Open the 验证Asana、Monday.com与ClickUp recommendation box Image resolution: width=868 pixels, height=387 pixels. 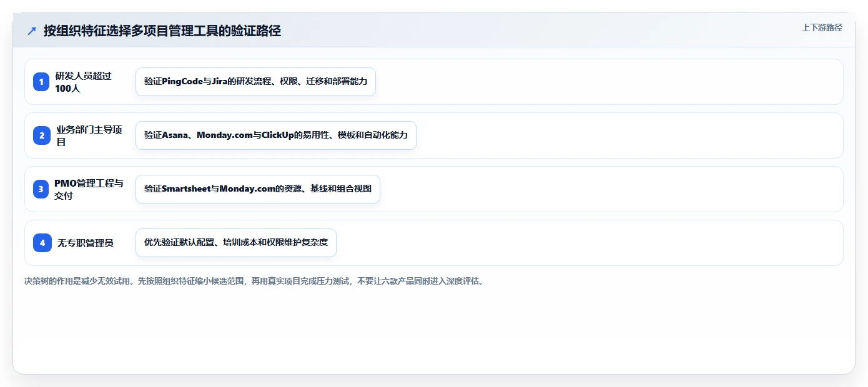275,135
